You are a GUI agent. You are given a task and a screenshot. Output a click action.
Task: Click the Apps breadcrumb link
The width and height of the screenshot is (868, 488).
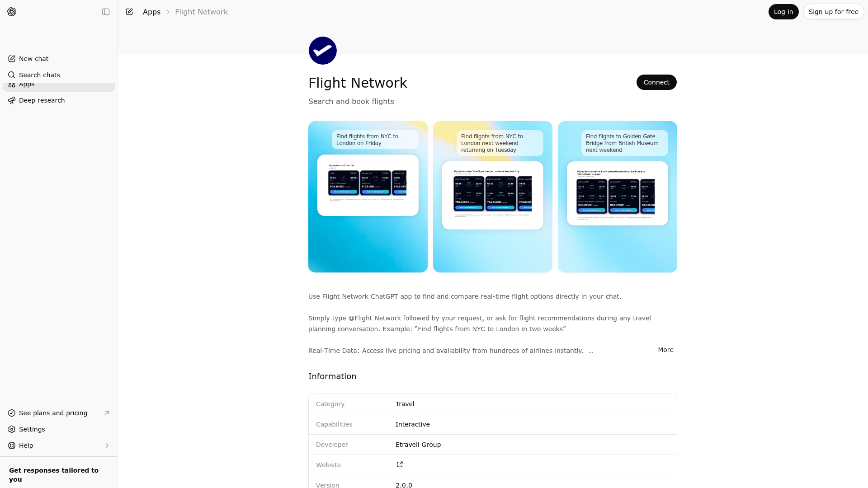point(151,12)
